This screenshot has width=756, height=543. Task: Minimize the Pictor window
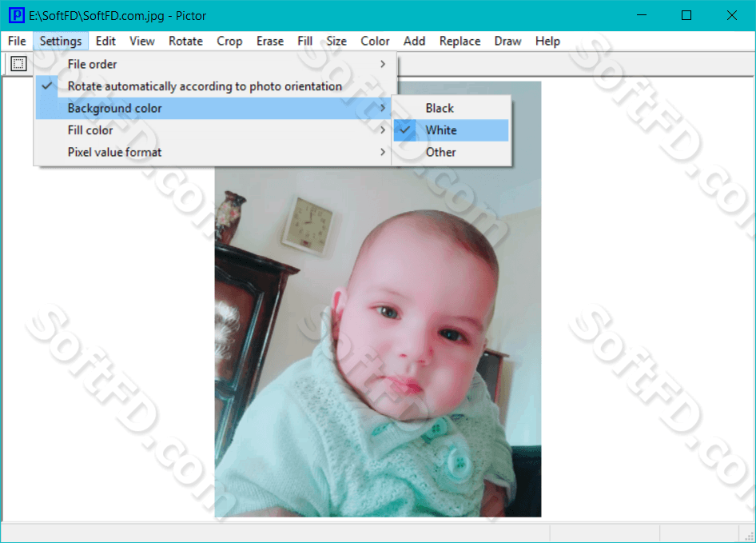642,15
